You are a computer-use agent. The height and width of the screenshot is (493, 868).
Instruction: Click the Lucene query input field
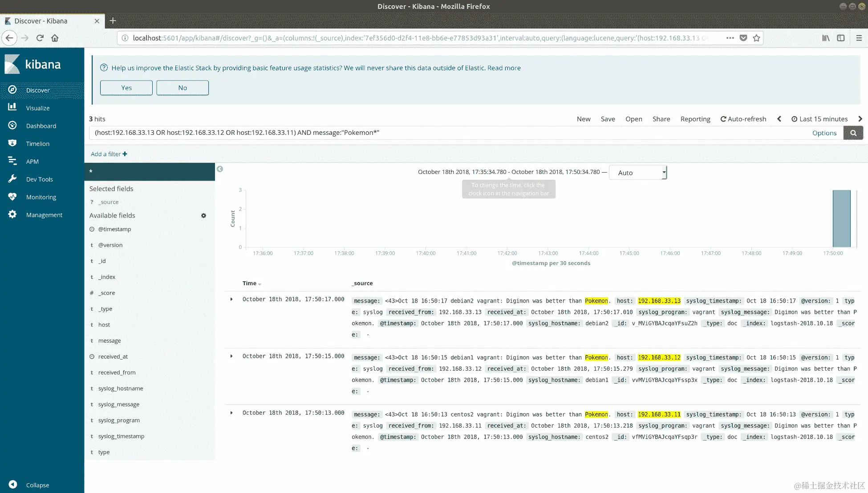pyautogui.click(x=445, y=133)
